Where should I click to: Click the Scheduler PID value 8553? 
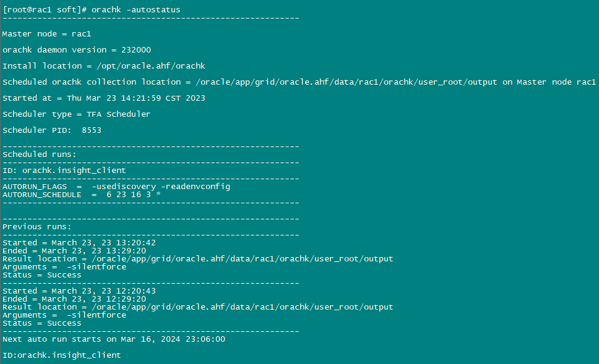pyautogui.click(x=92, y=130)
